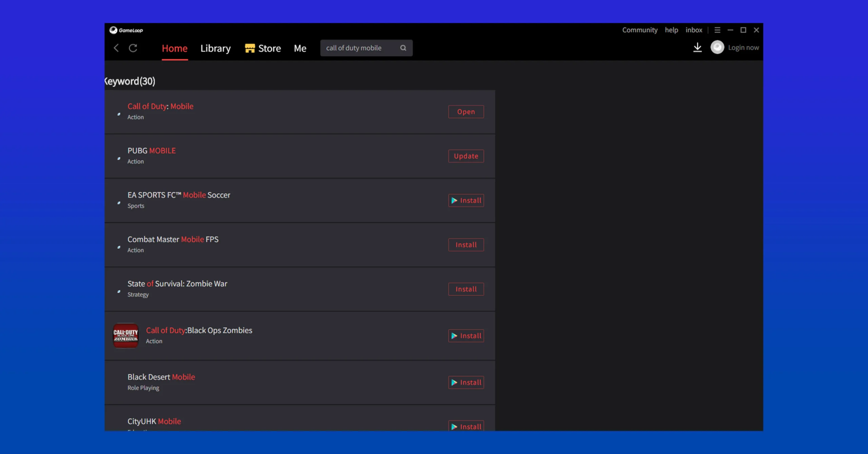The image size is (868, 454).
Task: Click the Sports genre label
Action: (x=136, y=206)
